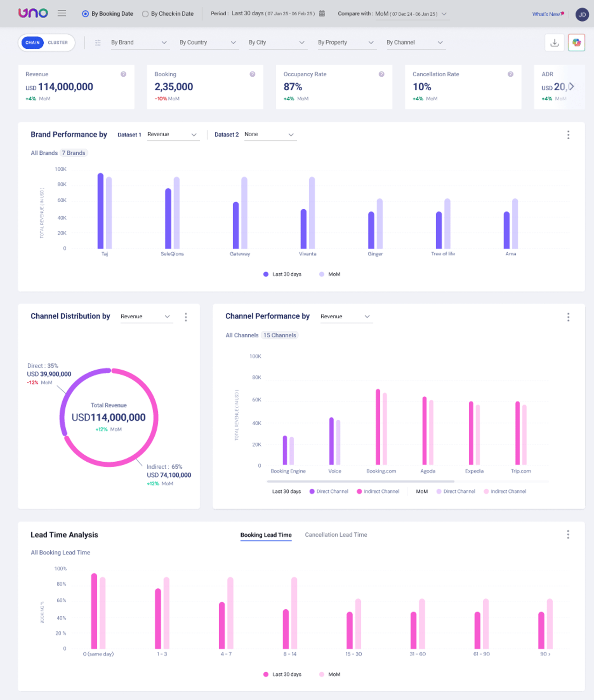Select the Booking Lead Time tab
The image size is (594, 700).
[x=266, y=535]
